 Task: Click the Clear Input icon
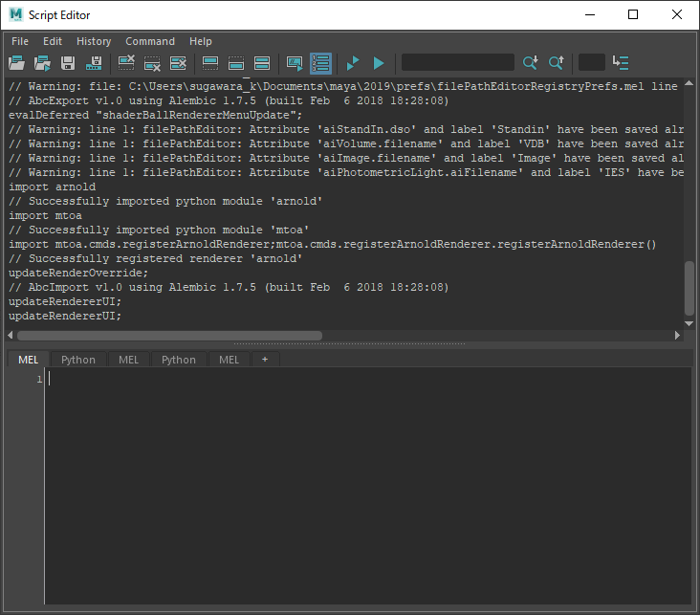click(x=152, y=63)
